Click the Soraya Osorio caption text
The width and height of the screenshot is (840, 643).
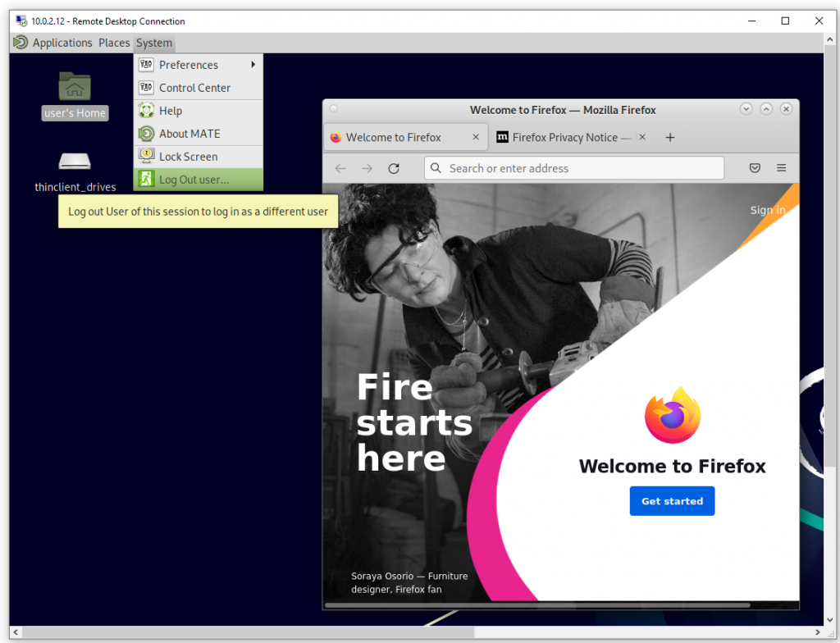409,582
